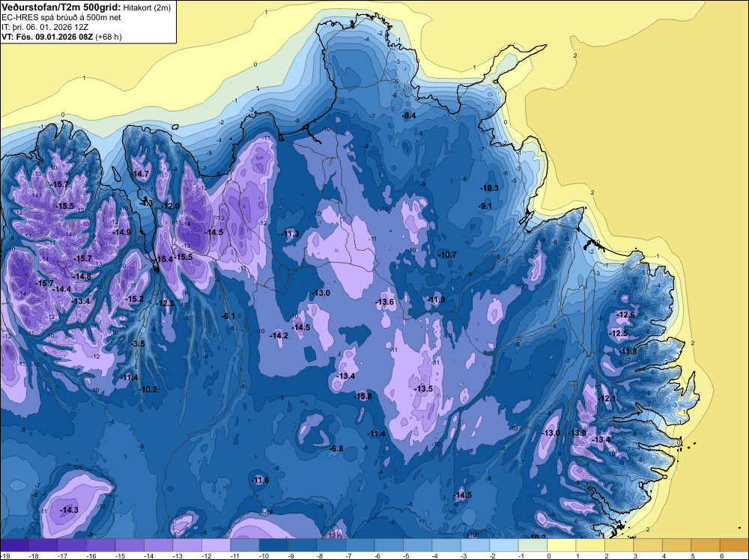
Task: Click the -10.3 temperature value
Action: pos(489,188)
